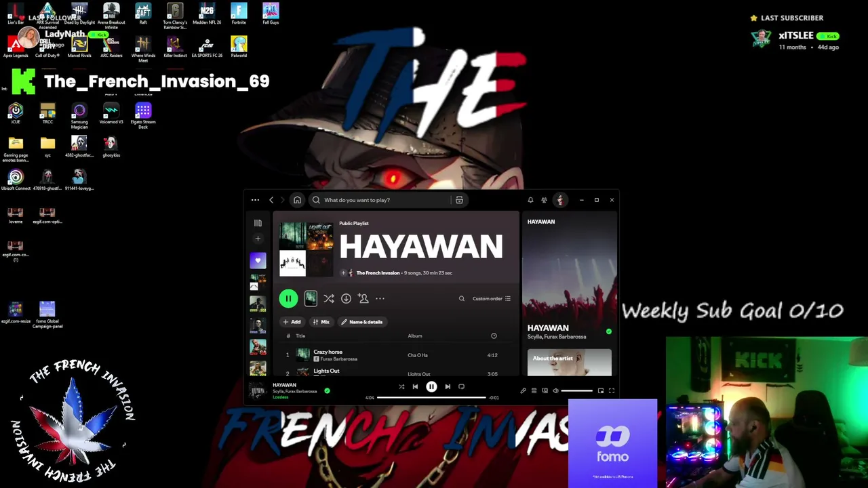868x488 pixels.
Task: Seek along the song progress bar
Action: [431, 397]
